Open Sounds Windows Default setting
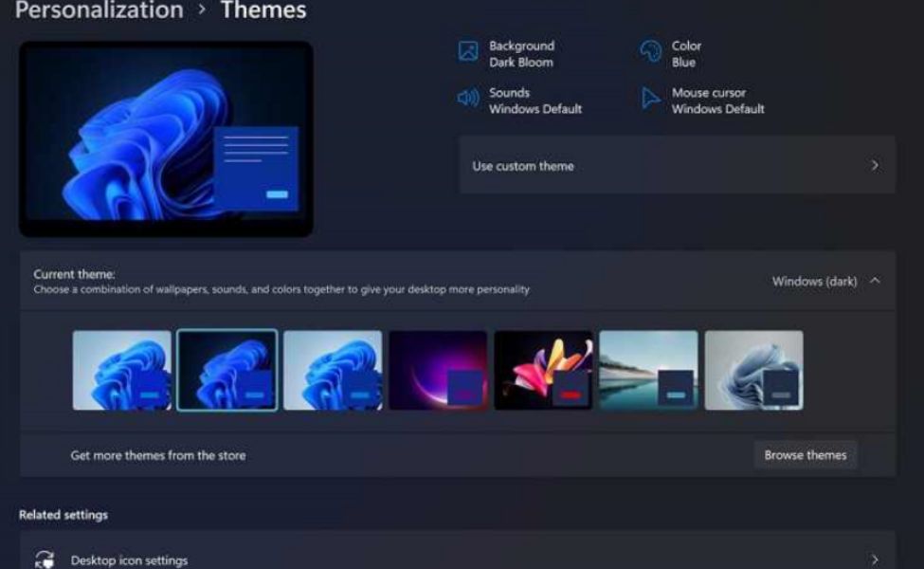This screenshot has width=924, height=569. (535, 101)
